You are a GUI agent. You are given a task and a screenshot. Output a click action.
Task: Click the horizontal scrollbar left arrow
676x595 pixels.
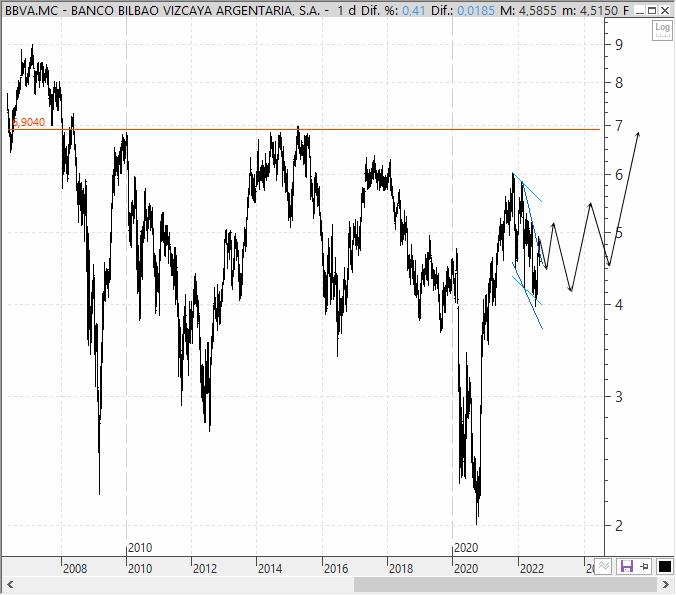[10, 585]
